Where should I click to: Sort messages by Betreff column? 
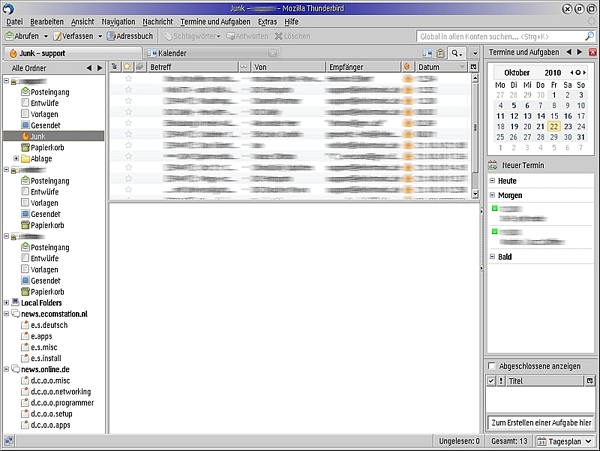[190, 67]
